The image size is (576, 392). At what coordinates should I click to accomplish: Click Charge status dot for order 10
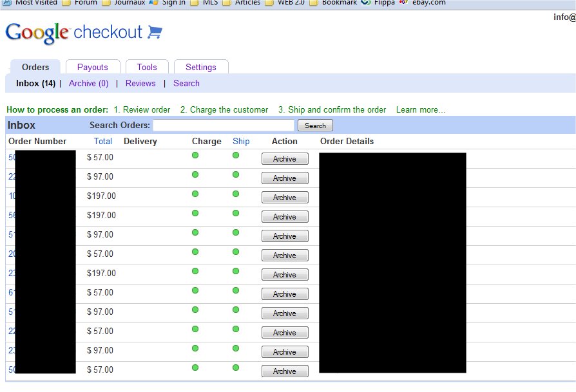tap(195, 194)
